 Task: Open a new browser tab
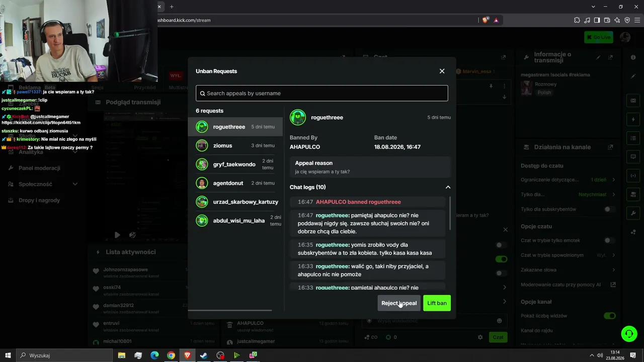coord(172,7)
